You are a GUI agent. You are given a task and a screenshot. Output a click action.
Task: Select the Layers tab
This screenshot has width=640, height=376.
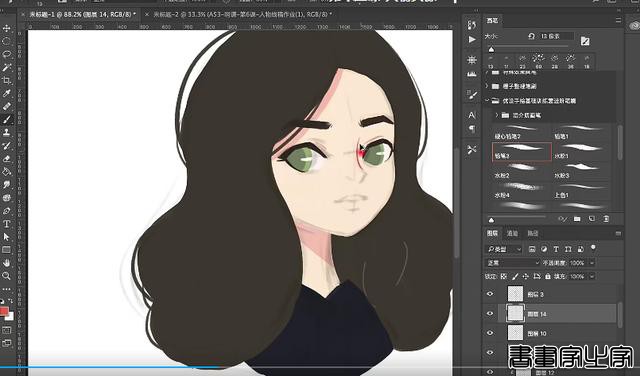click(x=492, y=234)
